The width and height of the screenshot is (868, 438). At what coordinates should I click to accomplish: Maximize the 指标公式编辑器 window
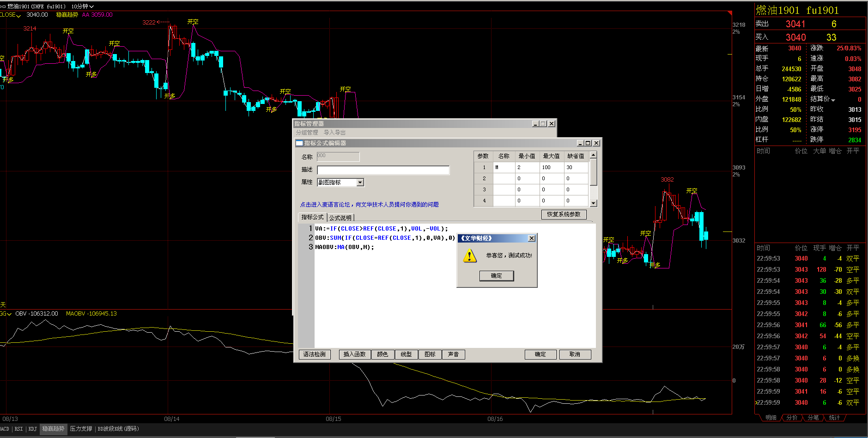[x=588, y=143]
